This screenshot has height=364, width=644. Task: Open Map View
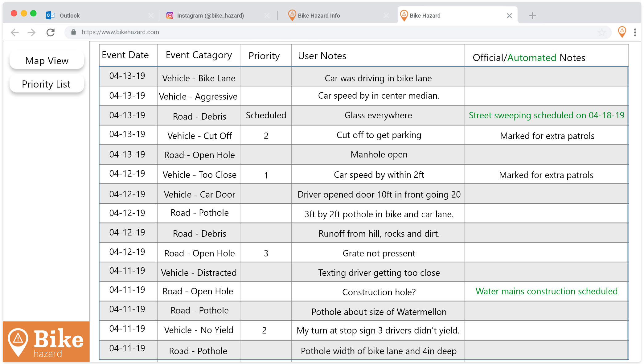47,61
